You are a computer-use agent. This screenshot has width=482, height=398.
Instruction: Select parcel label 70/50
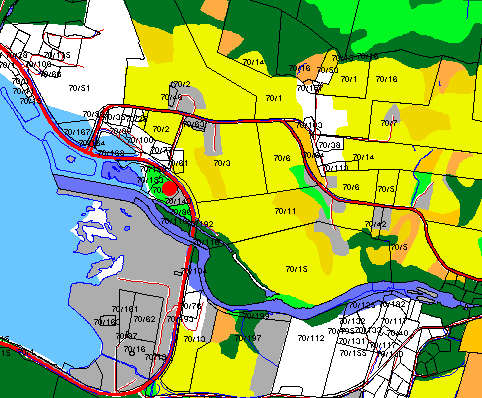click(x=328, y=70)
